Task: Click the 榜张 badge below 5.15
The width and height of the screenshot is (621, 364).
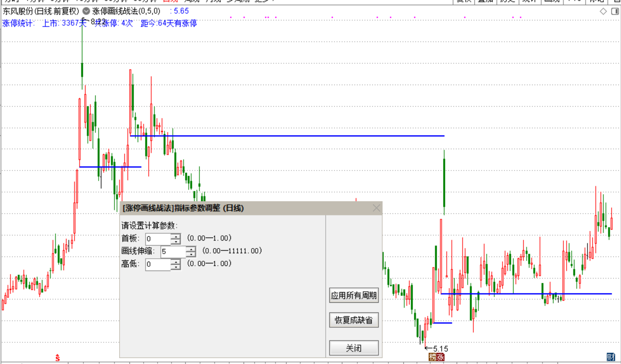Action: [436, 357]
